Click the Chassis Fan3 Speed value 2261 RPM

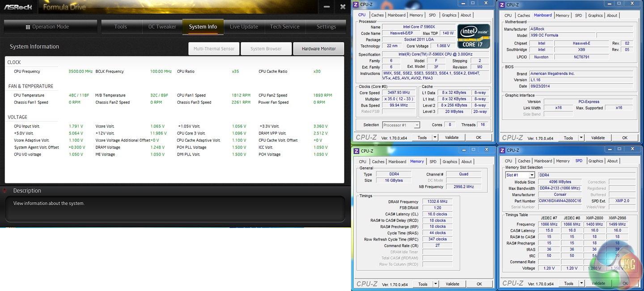(x=241, y=102)
